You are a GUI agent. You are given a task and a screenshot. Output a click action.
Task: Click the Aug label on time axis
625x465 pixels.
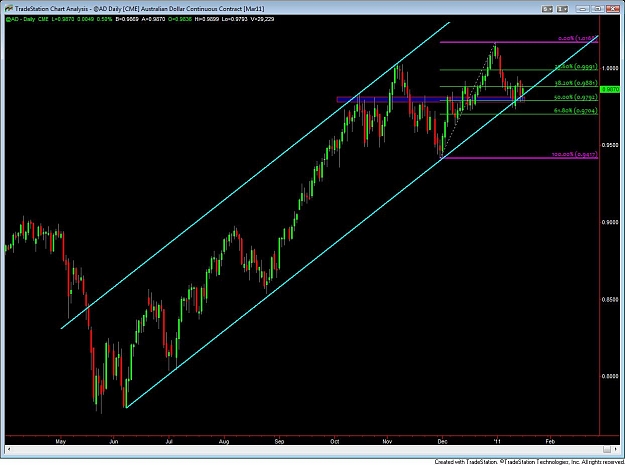point(224,441)
